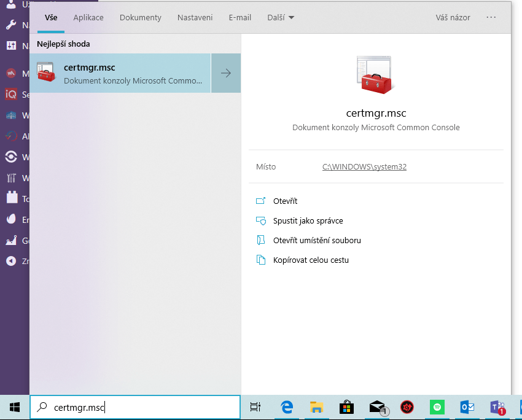Viewport: 522px width, 420px height.
Task: Open Outlook from the taskbar
Action: click(467, 407)
